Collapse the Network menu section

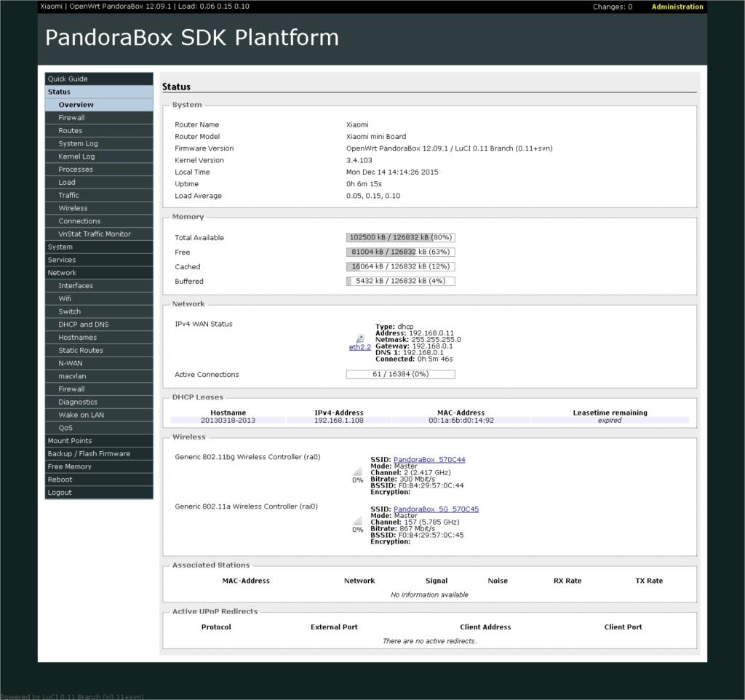point(62,273)
